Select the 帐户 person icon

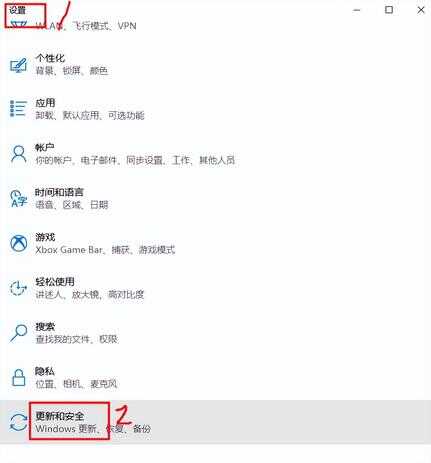(18, 154)
